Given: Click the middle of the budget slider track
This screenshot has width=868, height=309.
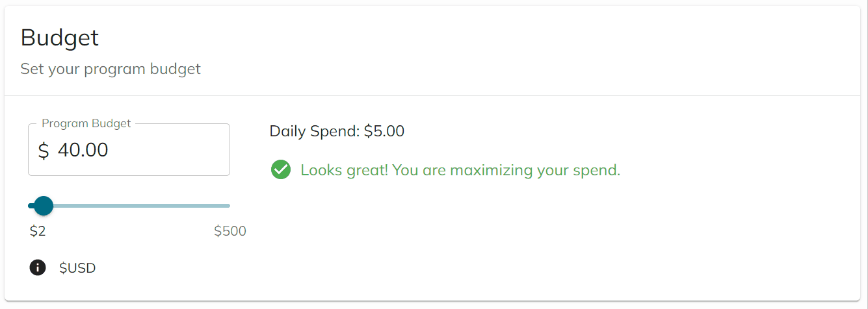Looking at the screenshot, I should pyautogui.click(x=129, y=206).
